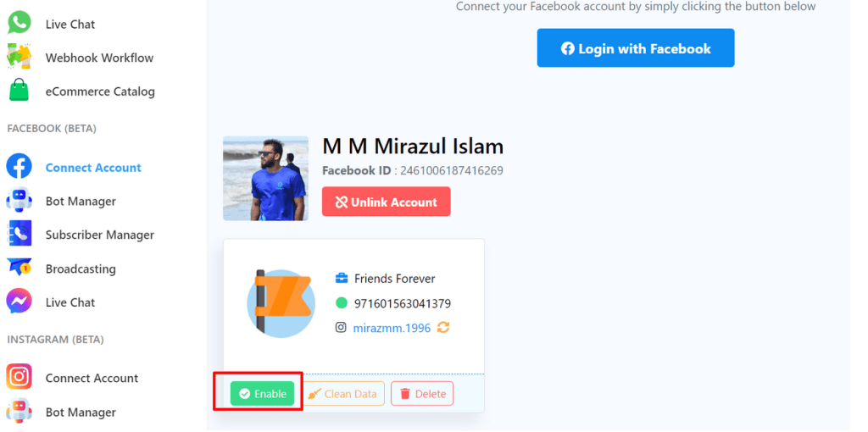Click the Messenger Live Chat icon
This screenshot has height=432, width=868.
pos(19,302)
